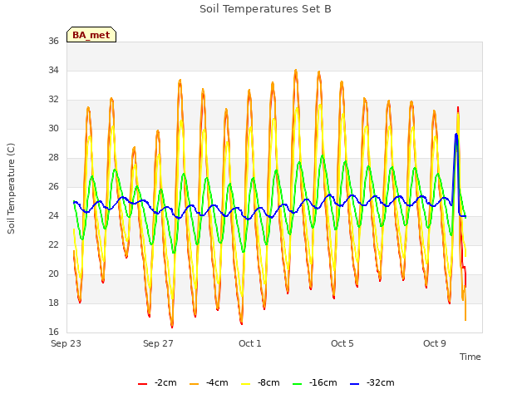Click the orange -4cm legend swatch
Screen dimensions: 532x399
point(194,384)
